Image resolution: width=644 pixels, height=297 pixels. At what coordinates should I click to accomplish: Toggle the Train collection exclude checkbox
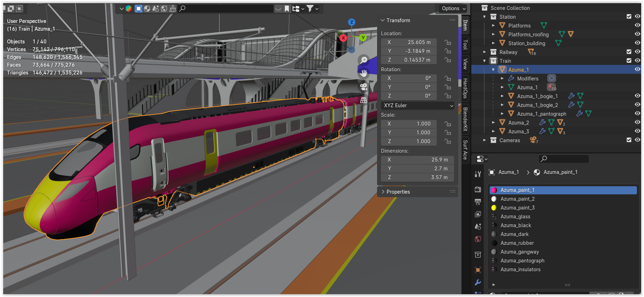click(x=629, y=61)
